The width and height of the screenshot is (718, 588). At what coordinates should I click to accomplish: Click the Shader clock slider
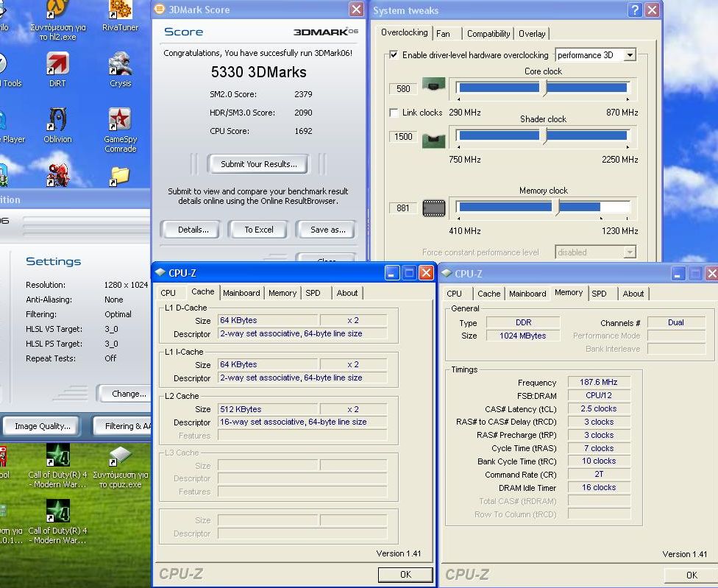point(544,135)
